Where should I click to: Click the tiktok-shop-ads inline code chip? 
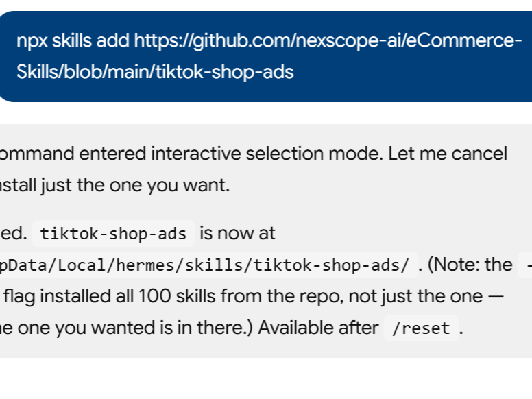[x=113, y=233]
